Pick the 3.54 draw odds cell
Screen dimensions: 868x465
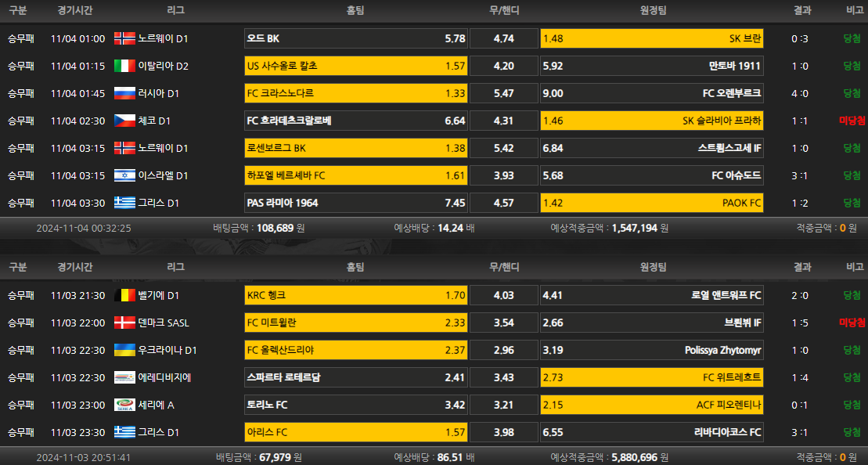pos(504,323)
